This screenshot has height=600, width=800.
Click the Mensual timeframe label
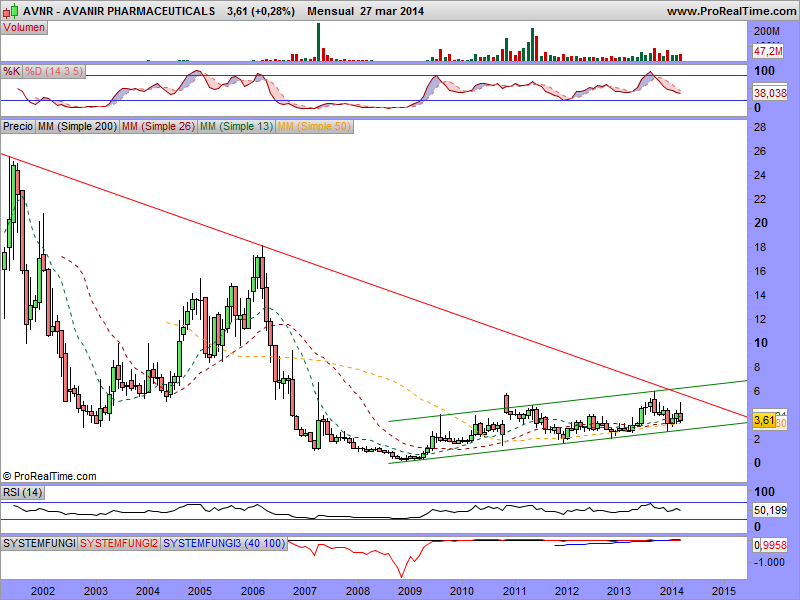(x=331, y=11)
